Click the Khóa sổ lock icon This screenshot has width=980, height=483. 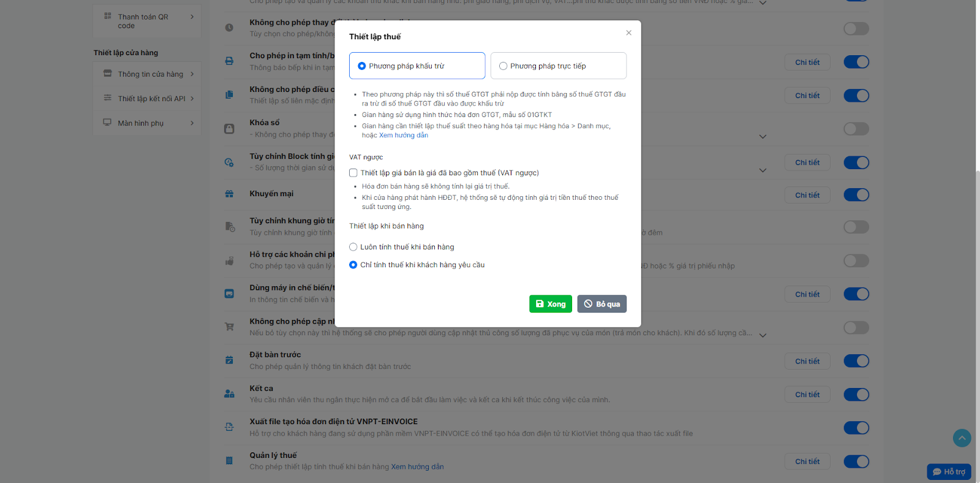[229, 129]
